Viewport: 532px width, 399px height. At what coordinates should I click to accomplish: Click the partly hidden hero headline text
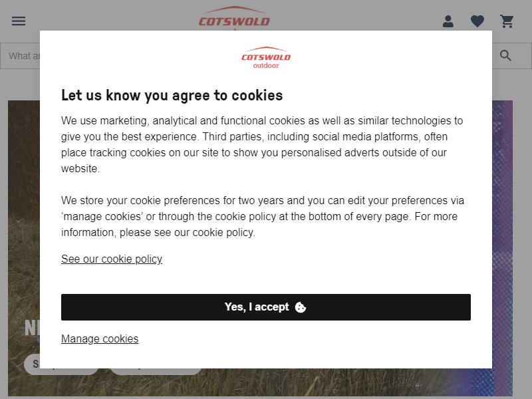pos(32,329)
